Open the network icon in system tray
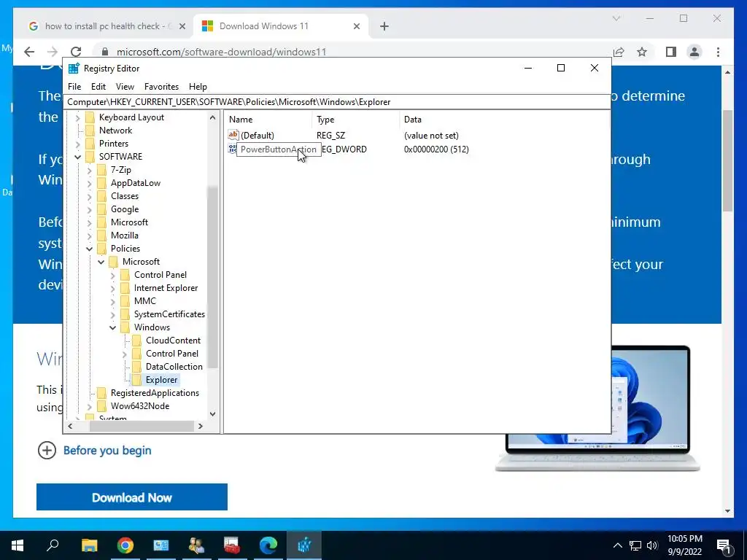The width and height of the screenshot is (747, 560). tap(635, 545)
